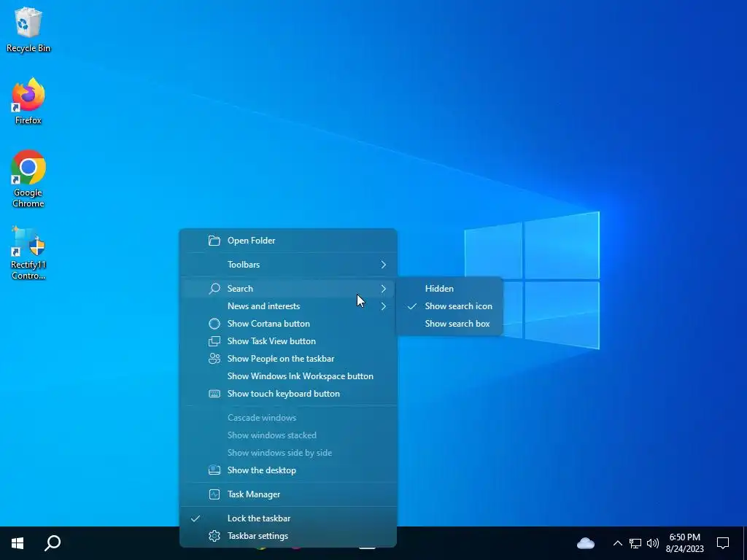Expand the News and interests submenu
Viewport: 747px width, 560px height.
click(288, 306)
